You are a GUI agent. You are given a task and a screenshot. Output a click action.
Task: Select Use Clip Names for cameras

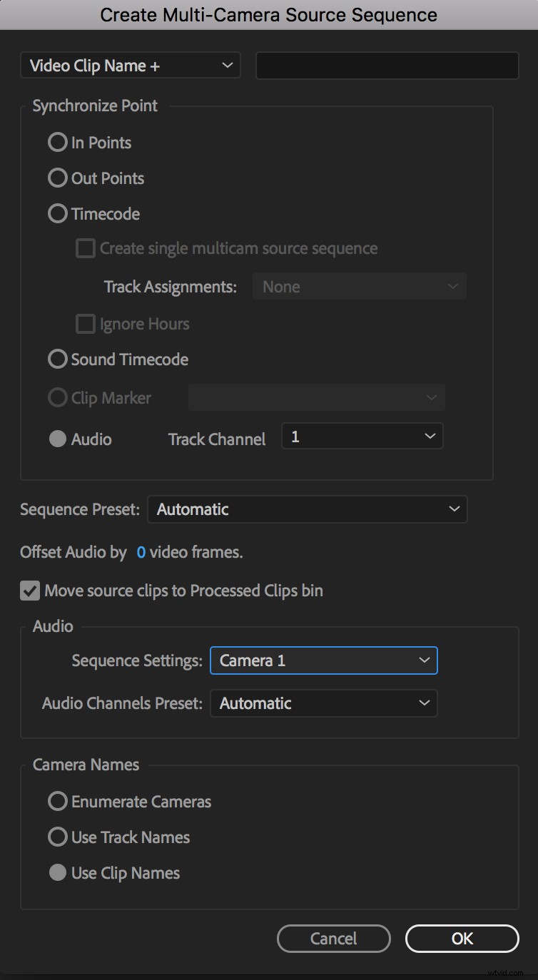pyautogui.click(x=57, y=872)
